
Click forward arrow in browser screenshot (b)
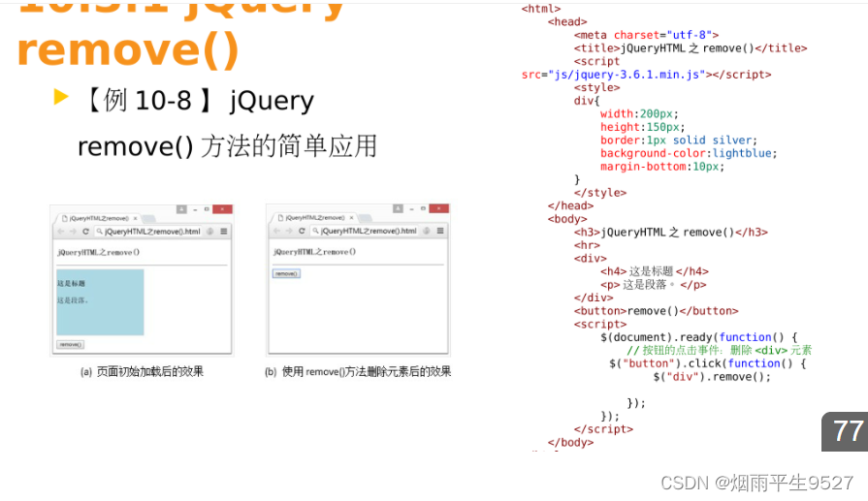click(289, 231)
